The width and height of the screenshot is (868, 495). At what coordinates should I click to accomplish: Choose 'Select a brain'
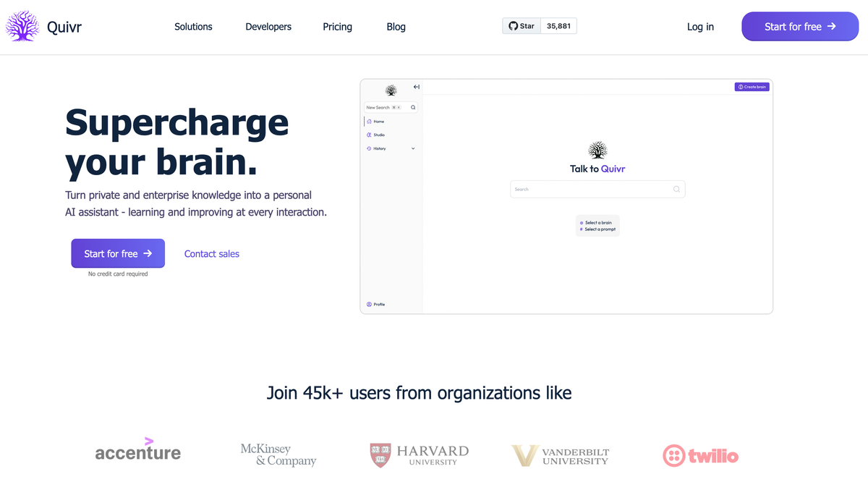pos(598,223)
